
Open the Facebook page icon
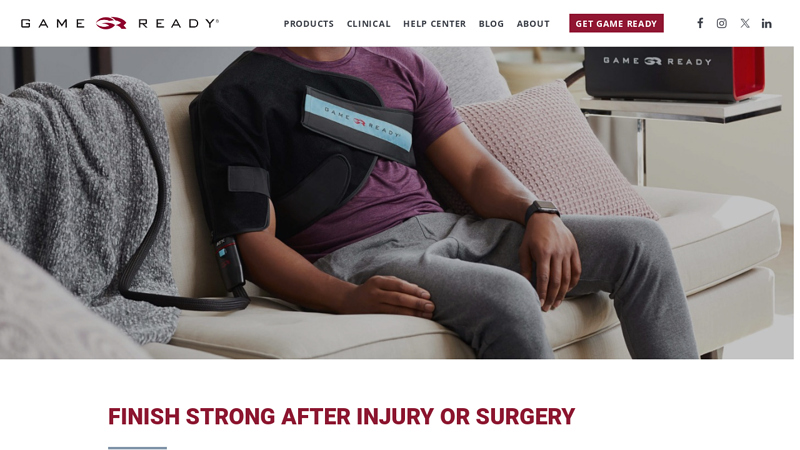700,23
